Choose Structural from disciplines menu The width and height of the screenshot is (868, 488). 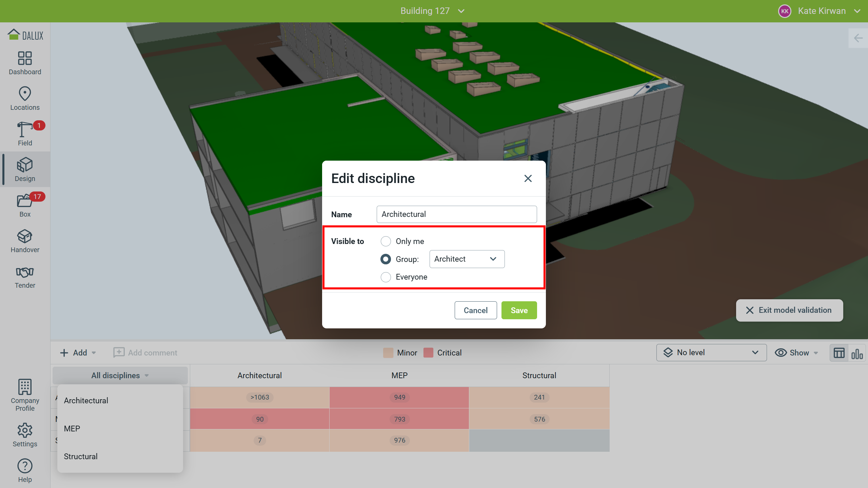point(120,456)
